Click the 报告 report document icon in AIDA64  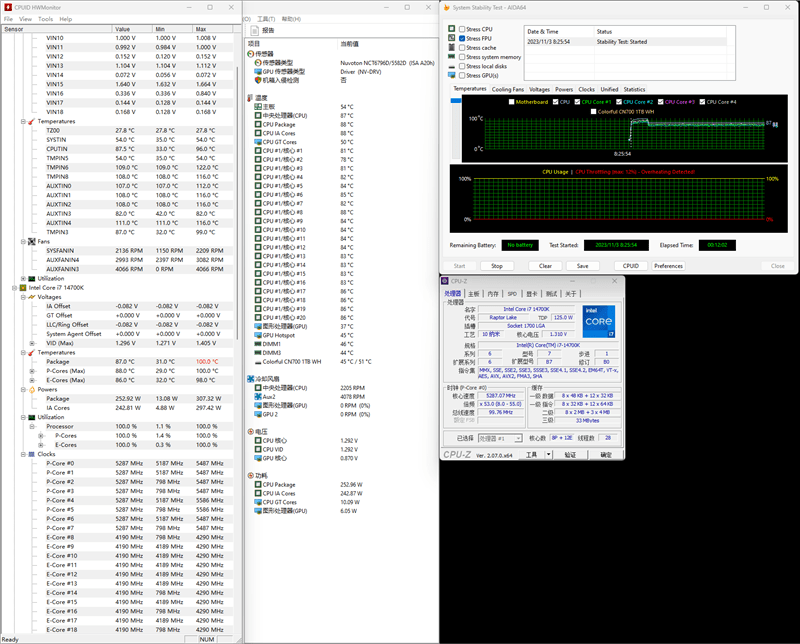[x=255, y=31]
